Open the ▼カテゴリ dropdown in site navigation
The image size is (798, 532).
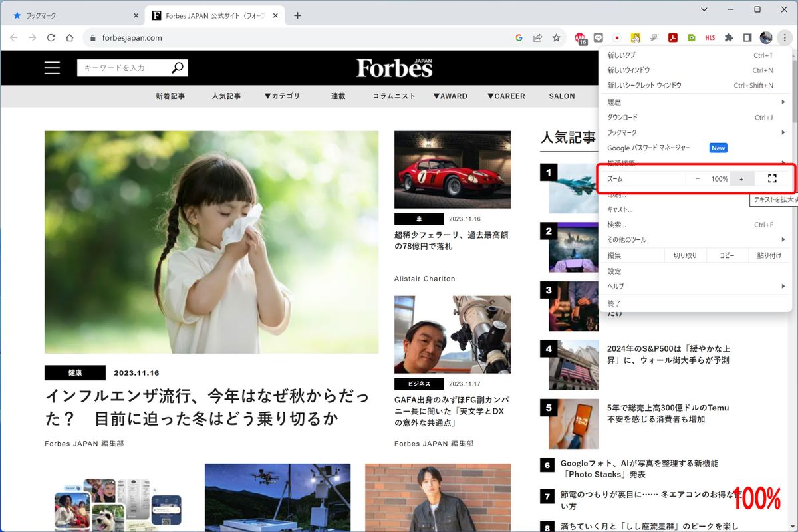tap(282, 96)
